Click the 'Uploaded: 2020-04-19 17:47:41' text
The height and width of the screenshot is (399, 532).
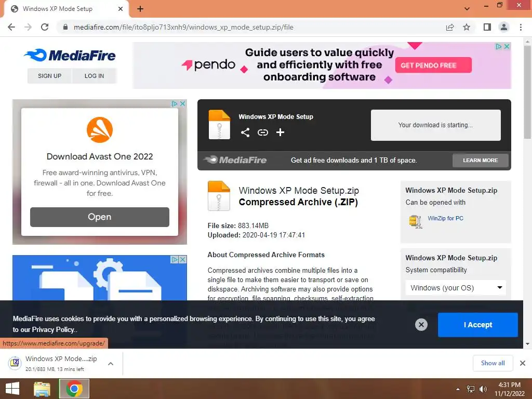click(x=256, y=235)
